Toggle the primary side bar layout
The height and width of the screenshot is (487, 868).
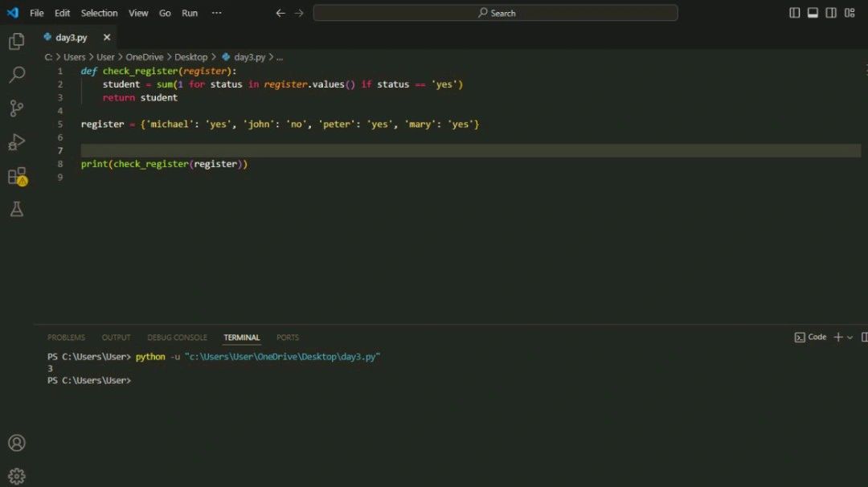(x=794, y=13)
